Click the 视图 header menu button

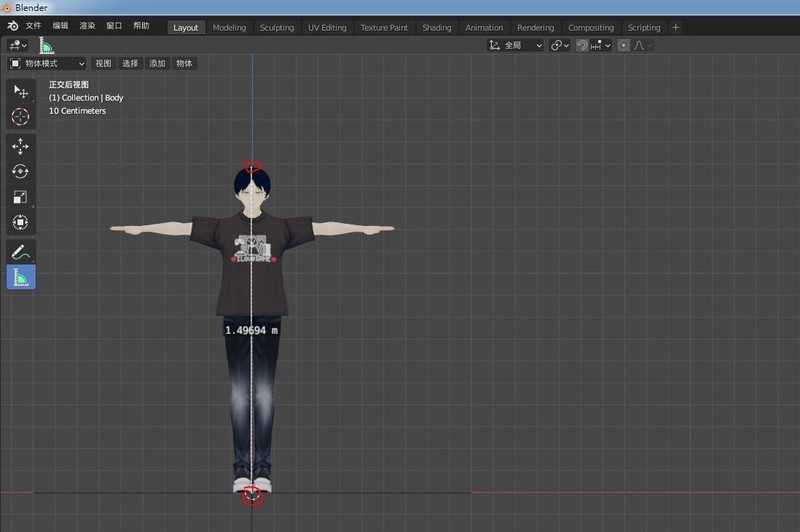(x=103, y=63)
